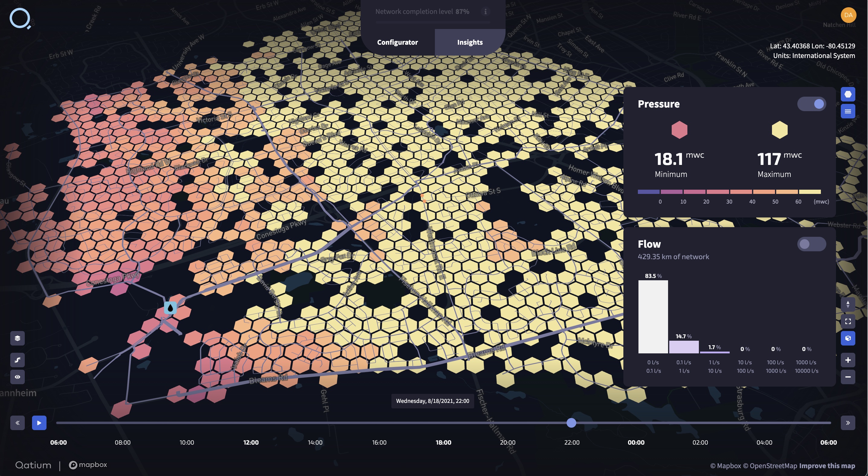
Task: Click the pipe route tool icon
Action: tap(18, 360)
